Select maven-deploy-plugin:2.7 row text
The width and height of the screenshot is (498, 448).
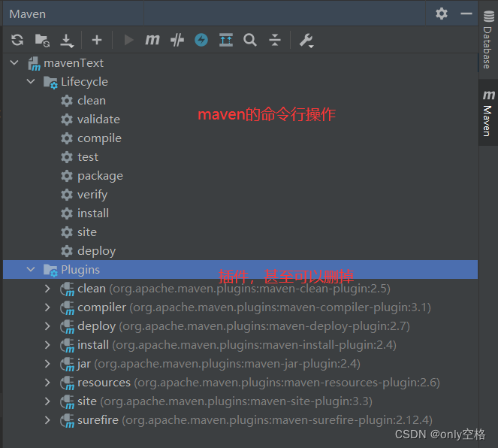pyautogui.click(x=243, y=326)
